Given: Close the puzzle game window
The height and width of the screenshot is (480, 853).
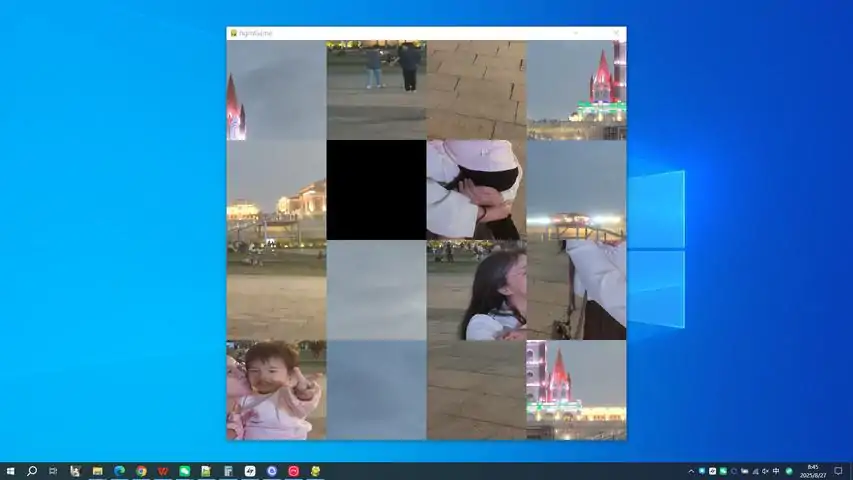Looking at the screenshot, I should (x=615, y=33).
